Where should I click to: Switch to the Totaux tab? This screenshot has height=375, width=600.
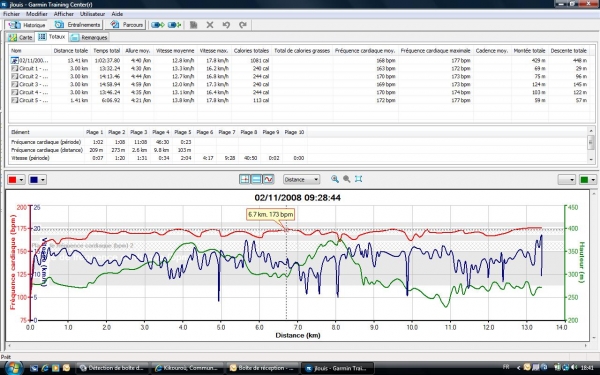point(52,37)
